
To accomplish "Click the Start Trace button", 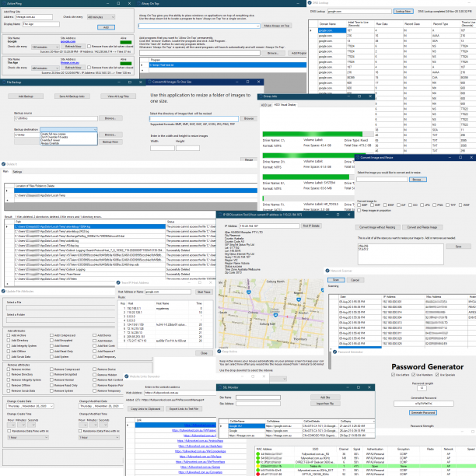I will [x=204, y=292].
